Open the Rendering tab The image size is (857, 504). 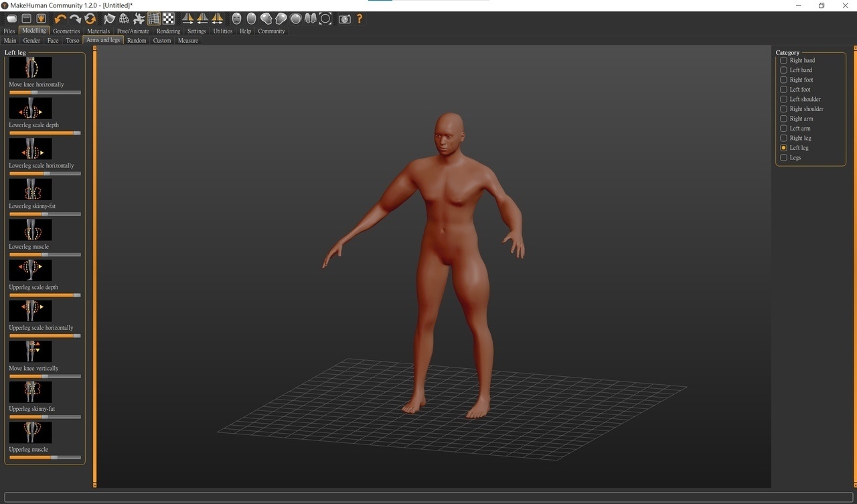click(169, 31)
